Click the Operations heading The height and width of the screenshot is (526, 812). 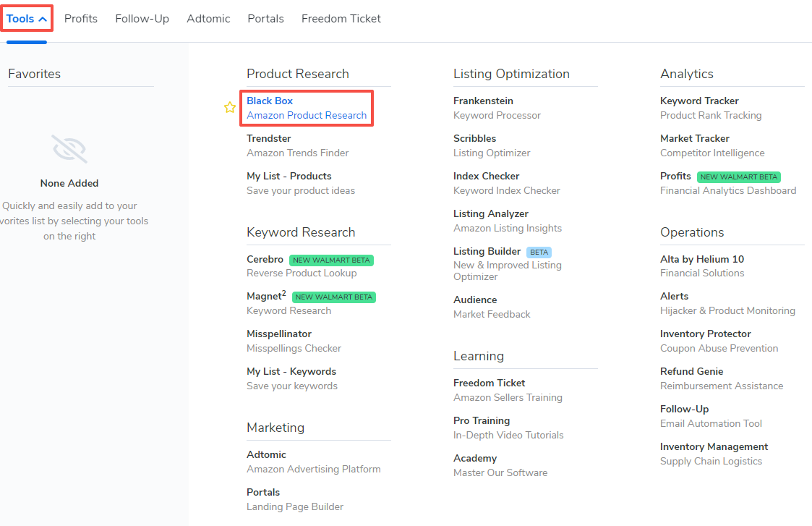coord(692,232)
